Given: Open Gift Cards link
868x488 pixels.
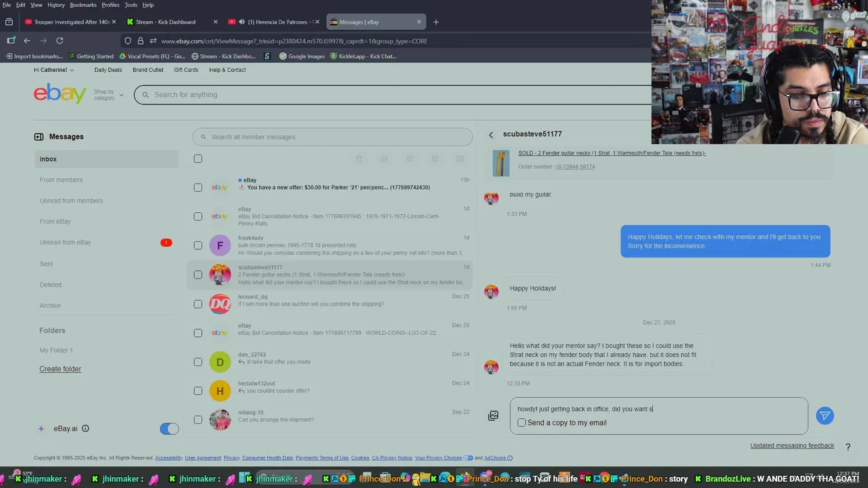Looking at the screenshot, I should click(x=186, y=70).
